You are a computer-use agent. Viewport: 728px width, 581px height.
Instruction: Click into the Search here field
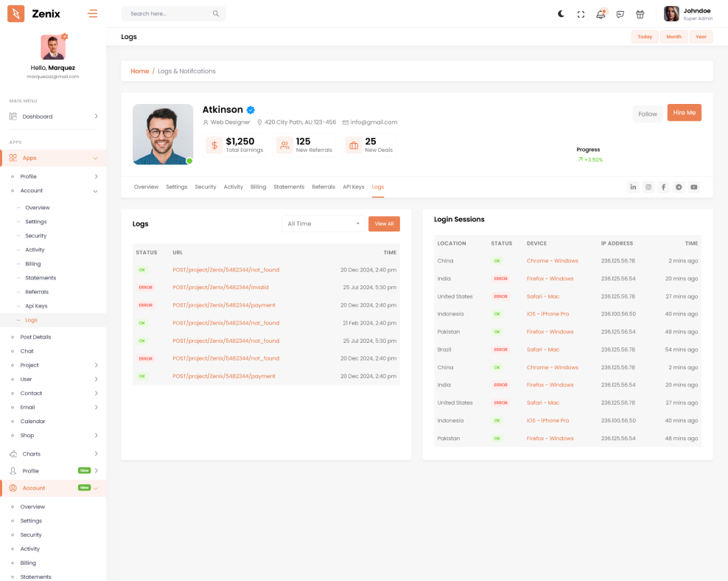coord(168,14)
